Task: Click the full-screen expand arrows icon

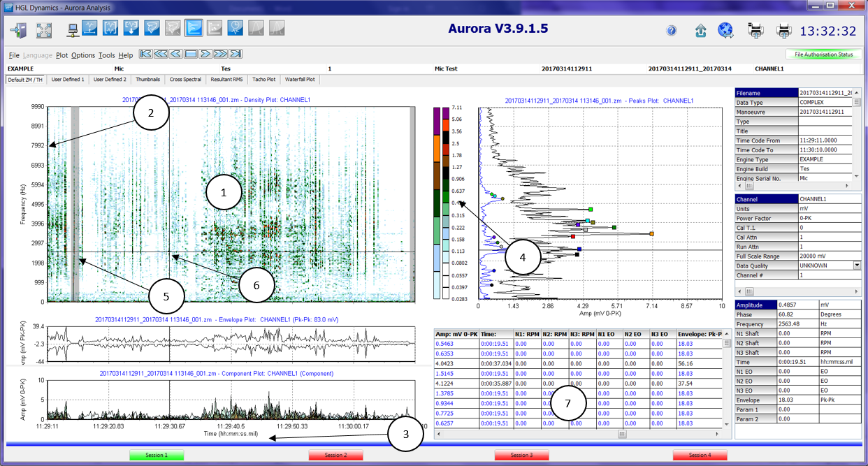Action: tap(44, 30)
